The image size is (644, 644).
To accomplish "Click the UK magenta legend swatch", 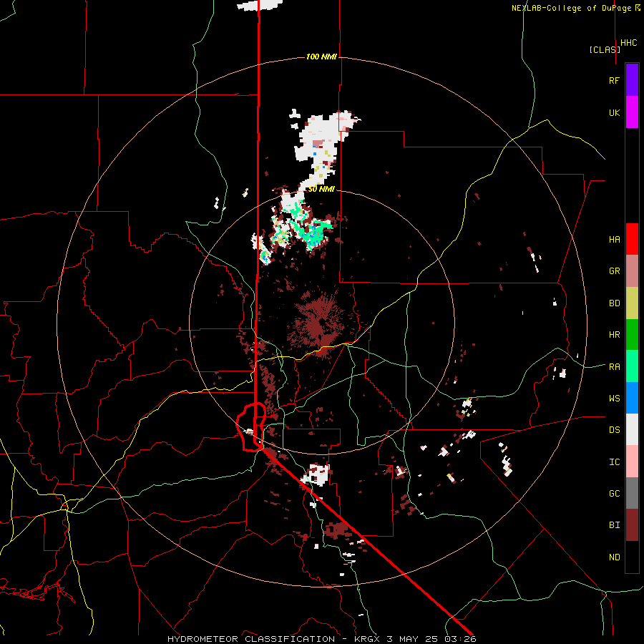I will click(x=632, y=112).
